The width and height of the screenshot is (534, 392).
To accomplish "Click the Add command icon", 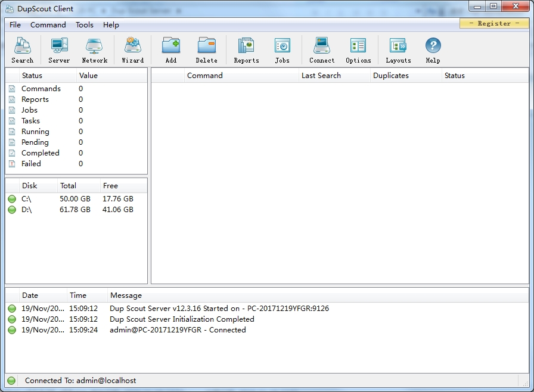I will [171, 50].
